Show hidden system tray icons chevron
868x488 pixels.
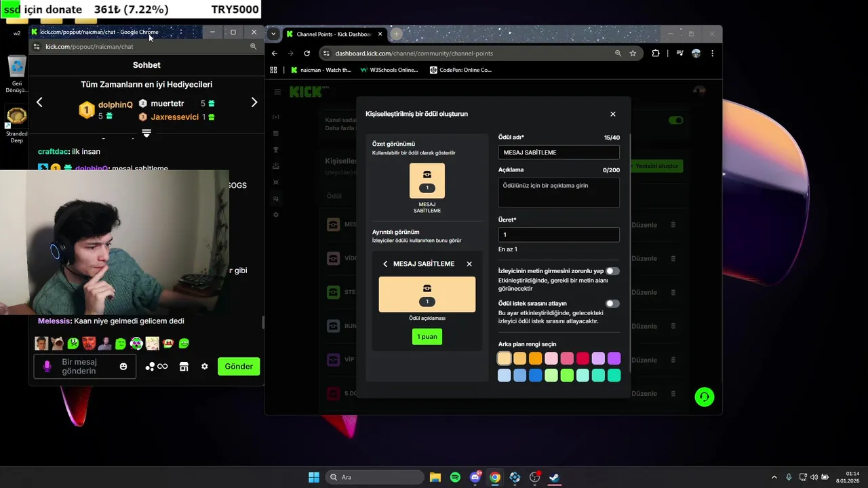click(774, 477)
